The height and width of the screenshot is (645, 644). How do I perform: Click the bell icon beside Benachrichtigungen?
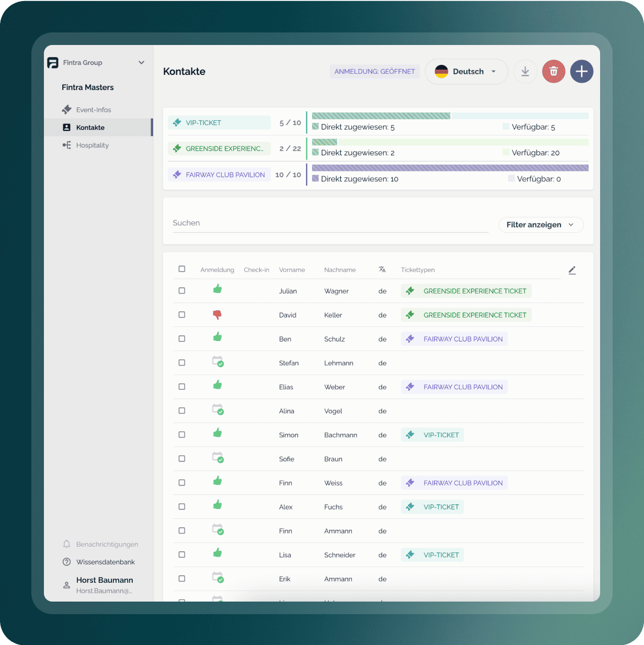66,544
